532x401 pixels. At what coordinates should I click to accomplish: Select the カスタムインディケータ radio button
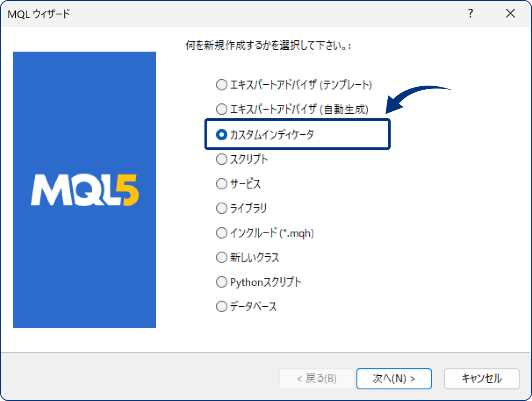pos(222,134)
